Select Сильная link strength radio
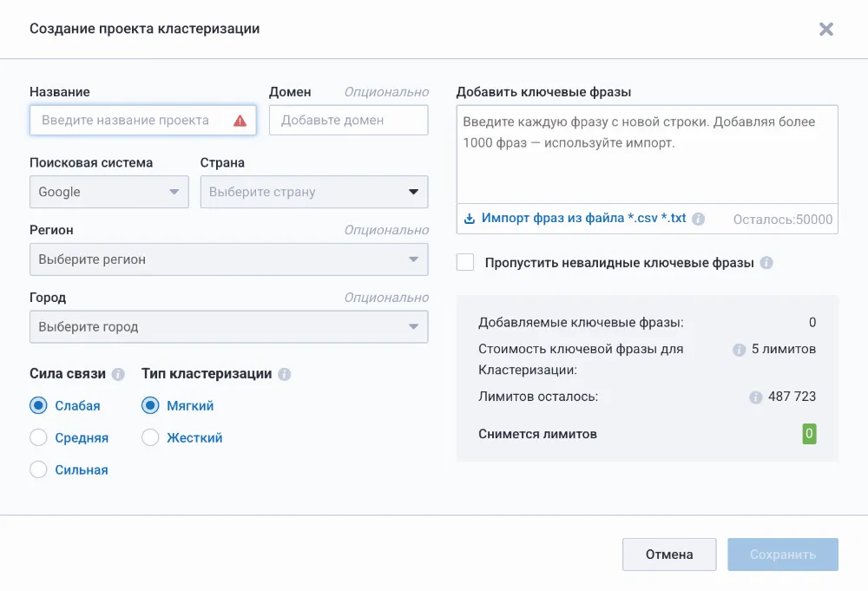The height and width of the screenshot is (591, 868). [38, 470]
